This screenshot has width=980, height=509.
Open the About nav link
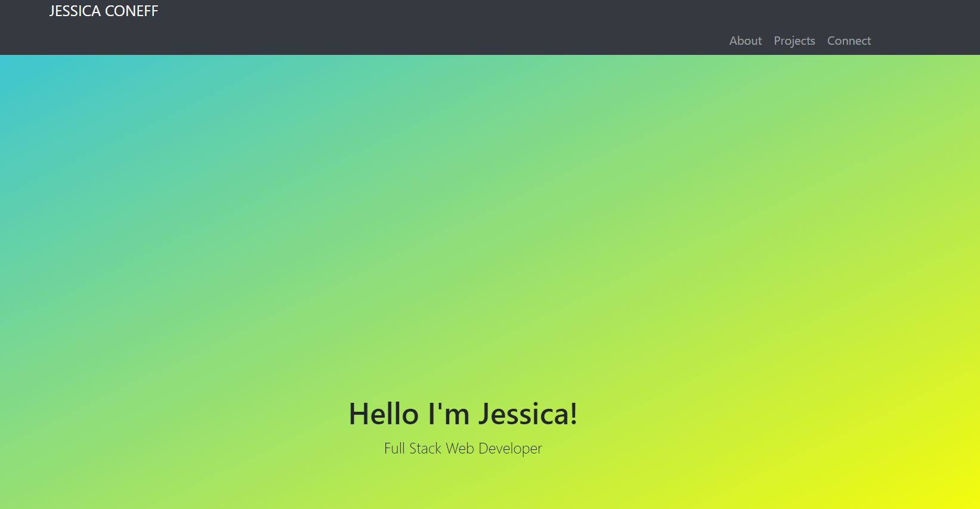click(746, 41)
